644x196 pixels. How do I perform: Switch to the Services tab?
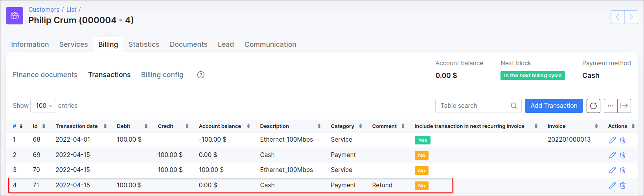coord(74,44)
